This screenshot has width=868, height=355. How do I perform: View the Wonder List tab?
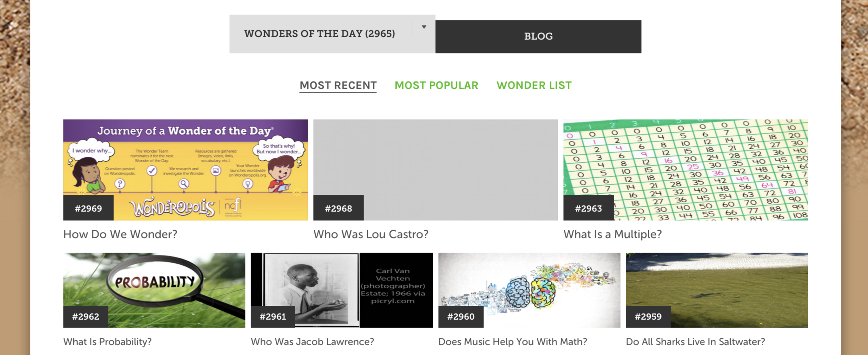pos(534,85)
